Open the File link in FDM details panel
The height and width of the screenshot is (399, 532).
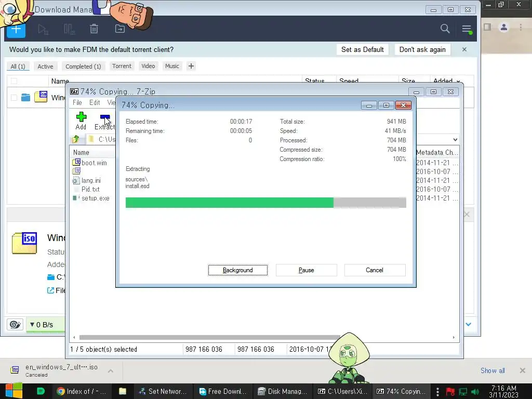(x=56, y=290)
